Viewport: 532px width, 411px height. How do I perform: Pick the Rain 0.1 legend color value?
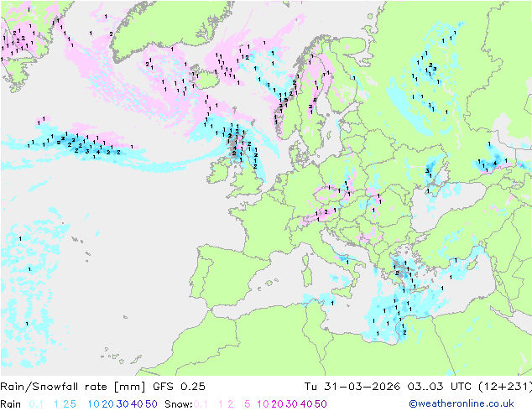[x=36, y=404]
